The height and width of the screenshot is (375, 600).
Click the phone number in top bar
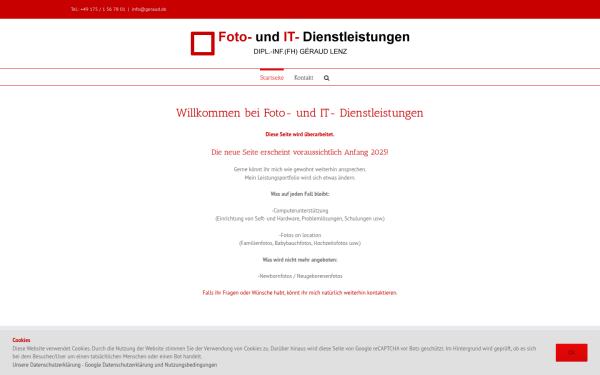[98, 9]
